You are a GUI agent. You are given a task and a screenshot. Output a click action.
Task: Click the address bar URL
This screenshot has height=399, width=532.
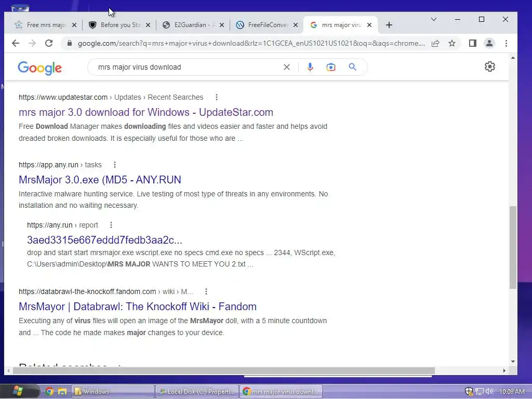(x=251, y=43)
